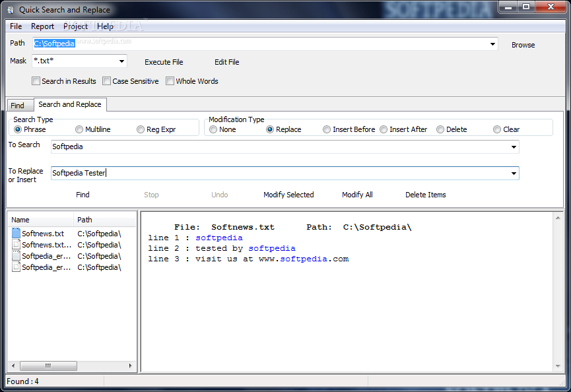Click file list horizontal scrollbar thumb

(48, 366)
